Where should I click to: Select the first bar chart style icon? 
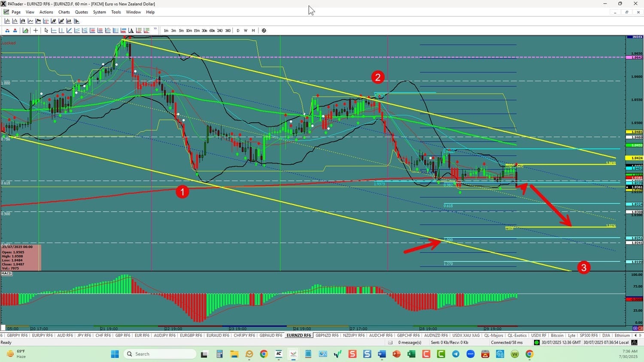click(7, 21)
